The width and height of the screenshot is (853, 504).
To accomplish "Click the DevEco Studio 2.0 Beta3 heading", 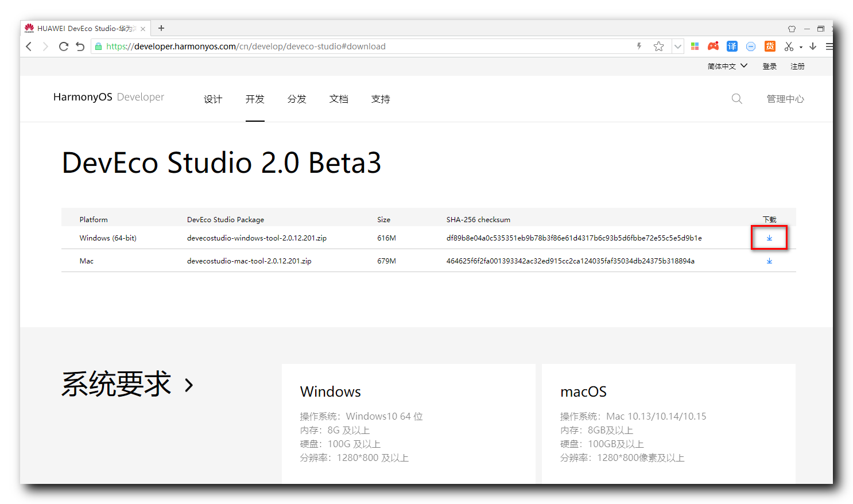I will click(222, 162).
